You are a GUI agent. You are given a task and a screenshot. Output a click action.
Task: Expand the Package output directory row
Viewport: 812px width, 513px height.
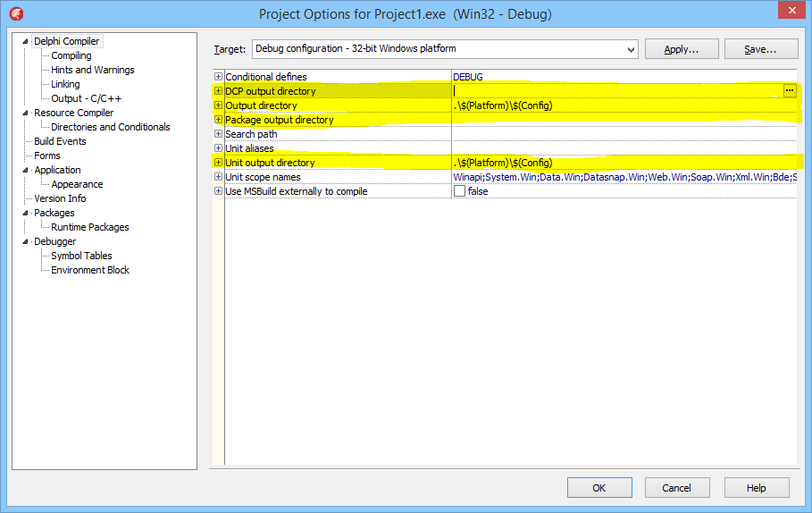pos(219,120)
